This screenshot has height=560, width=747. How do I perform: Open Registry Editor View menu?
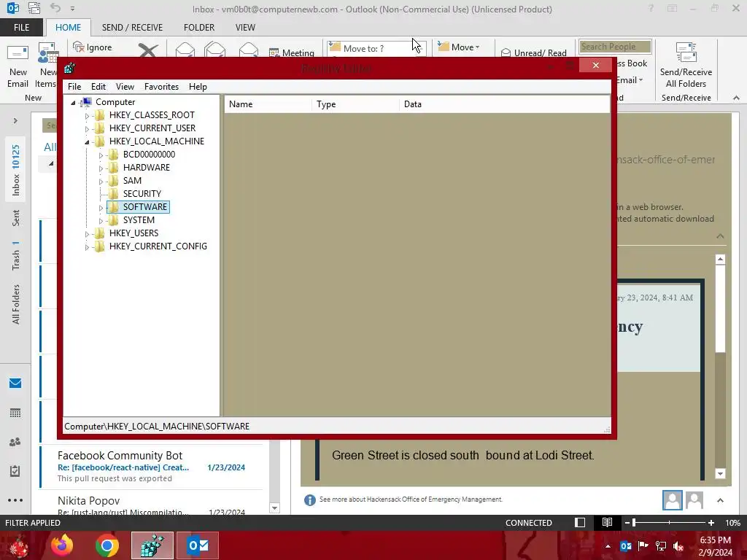click(x=125, y=87)
